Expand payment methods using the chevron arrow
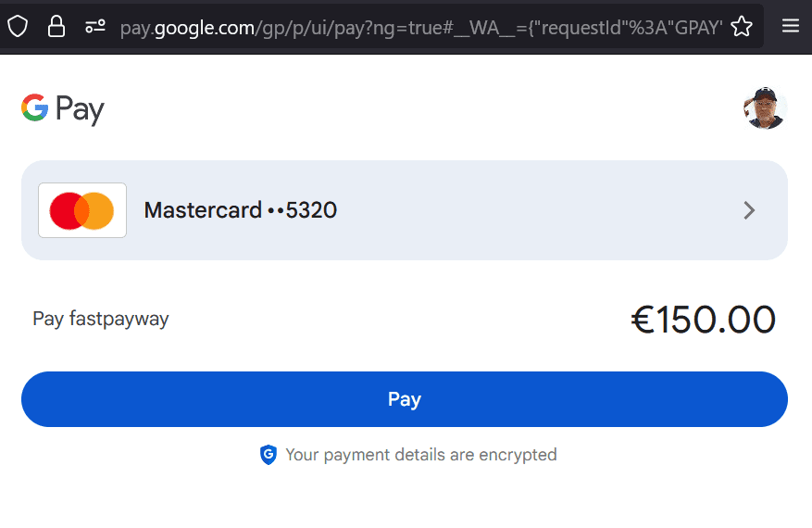The width and height of the screenshot is (812, 528). tap(749, 210)
